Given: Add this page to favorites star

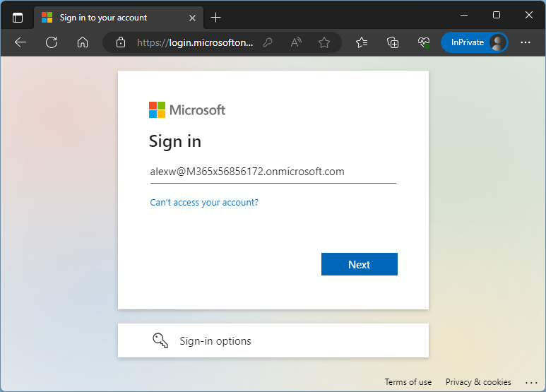Looking at the screenshot, I should (x=324, y=42).
